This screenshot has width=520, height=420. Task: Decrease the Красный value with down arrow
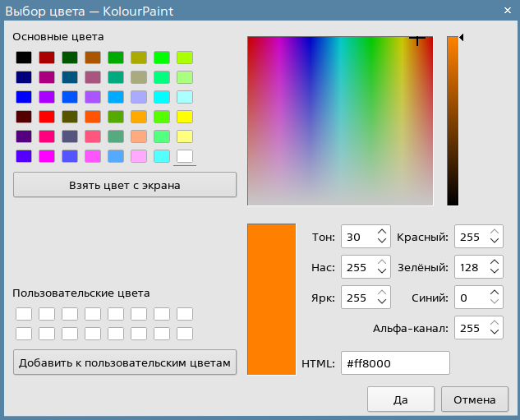494,242
